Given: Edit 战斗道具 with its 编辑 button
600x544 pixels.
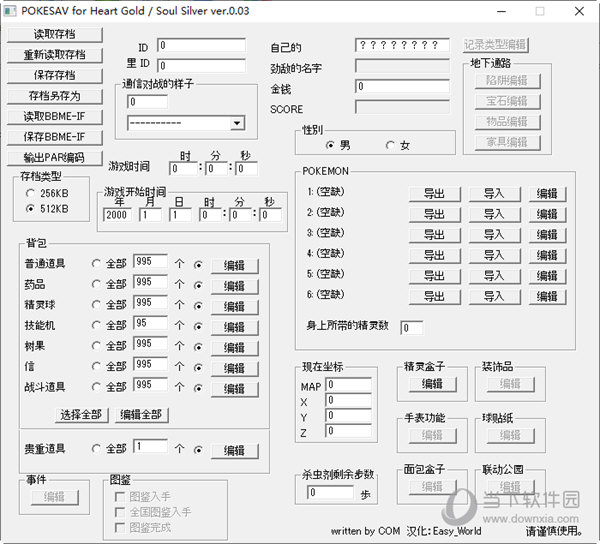Looking at the screenshot, I should tap(235, 389).
